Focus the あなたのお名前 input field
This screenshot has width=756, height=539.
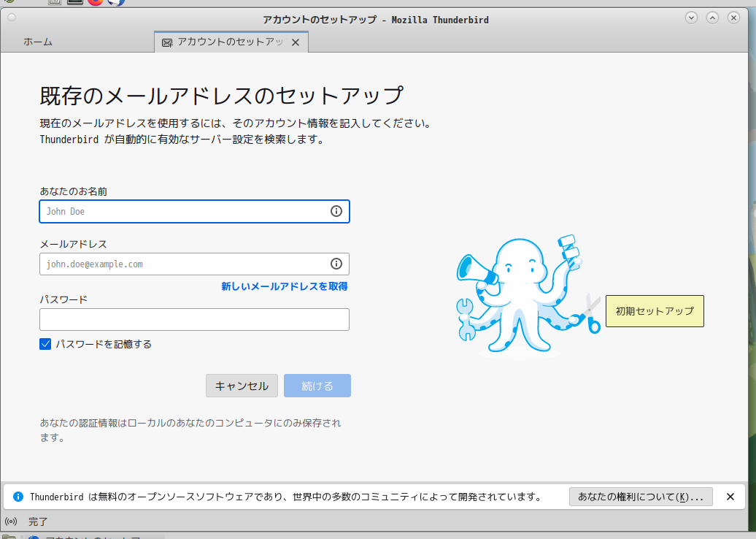[x=194, y=211]
